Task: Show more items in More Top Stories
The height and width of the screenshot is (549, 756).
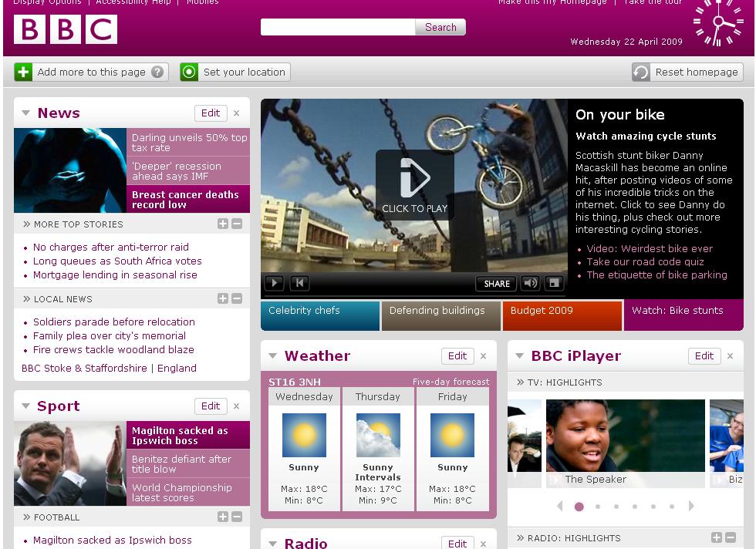Action: pyautogui.click(x=223, y=224)
